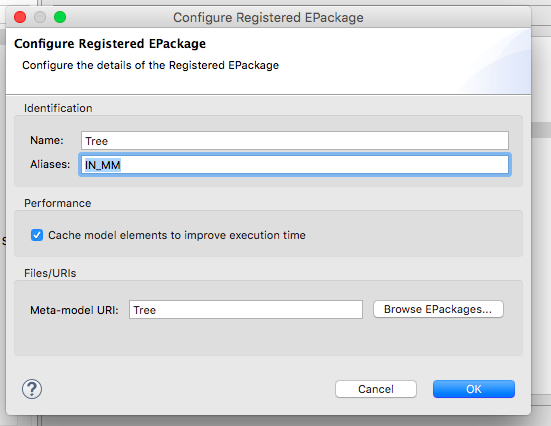The height and width of the screenshot is (426, 551).
Task: Confirm the dialog with OK
Action: 474,389
